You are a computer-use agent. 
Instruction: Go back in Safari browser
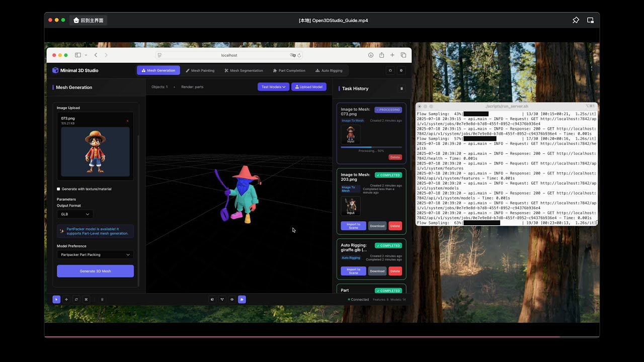pyautogui.click(x=96, y=55)
